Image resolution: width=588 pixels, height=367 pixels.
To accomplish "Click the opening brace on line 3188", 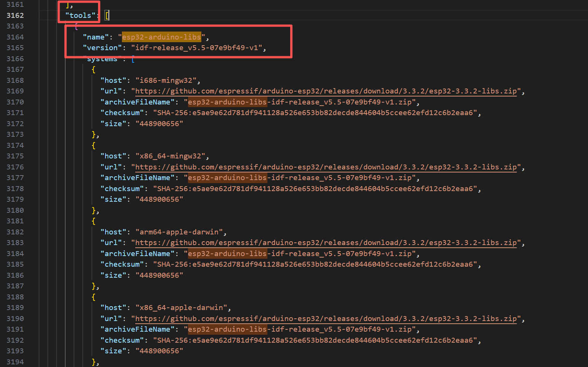I will [x=93, y=297].
